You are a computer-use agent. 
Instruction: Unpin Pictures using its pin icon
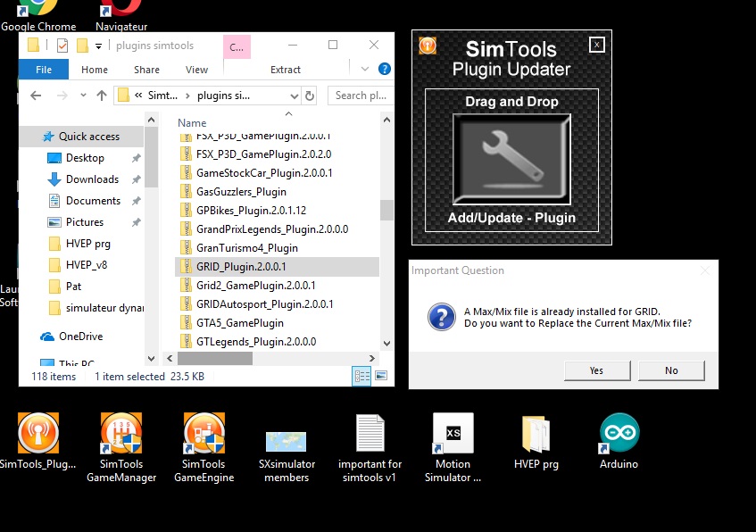[137, 222]
